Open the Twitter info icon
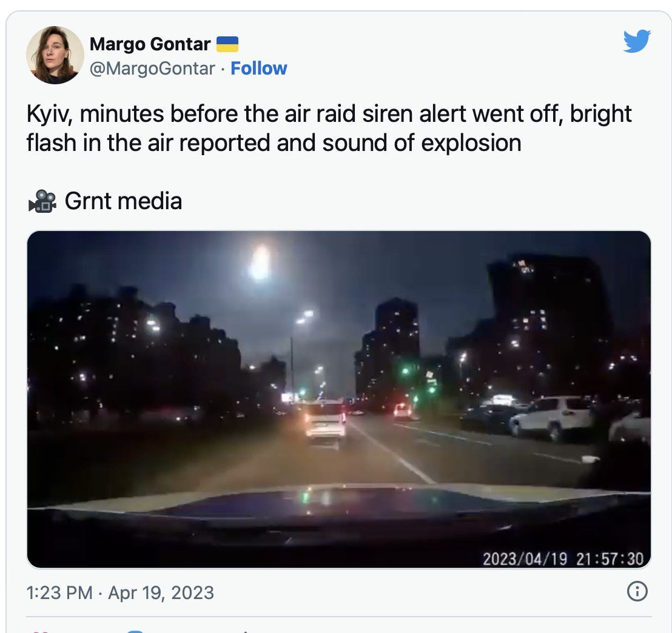The image size is (672, 633). (637, 591)
